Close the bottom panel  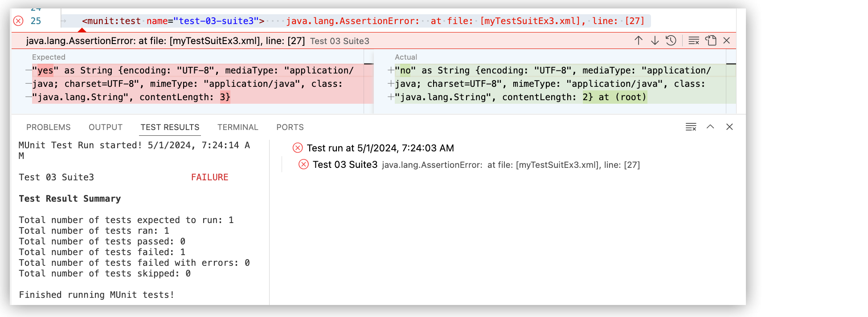point(729,127)
